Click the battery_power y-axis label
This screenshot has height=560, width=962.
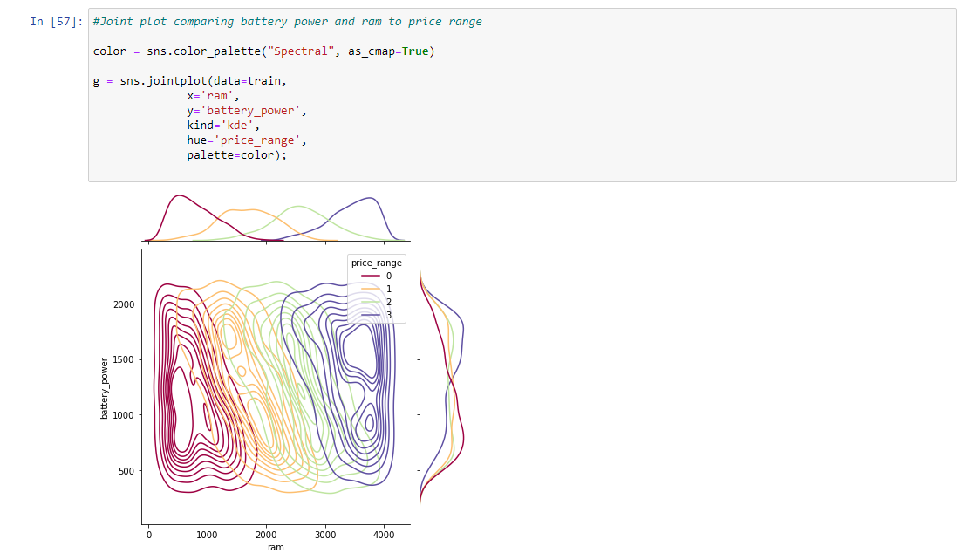click(x=105, y=388)
